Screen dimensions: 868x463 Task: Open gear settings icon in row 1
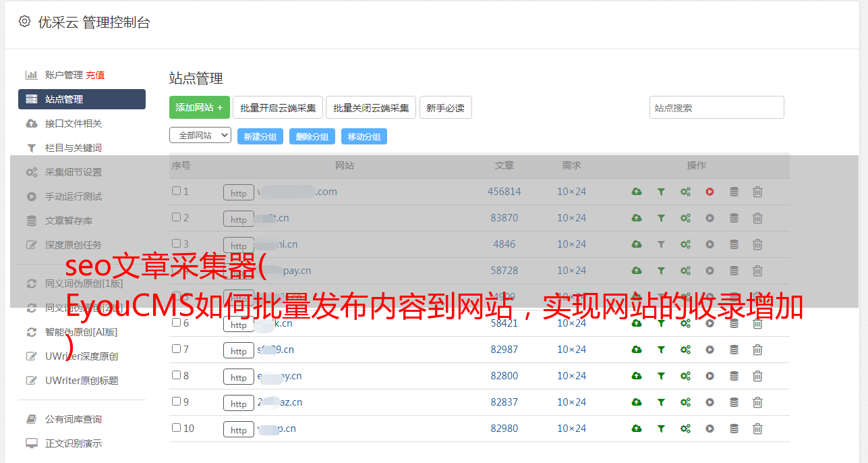tap(685, 192)
